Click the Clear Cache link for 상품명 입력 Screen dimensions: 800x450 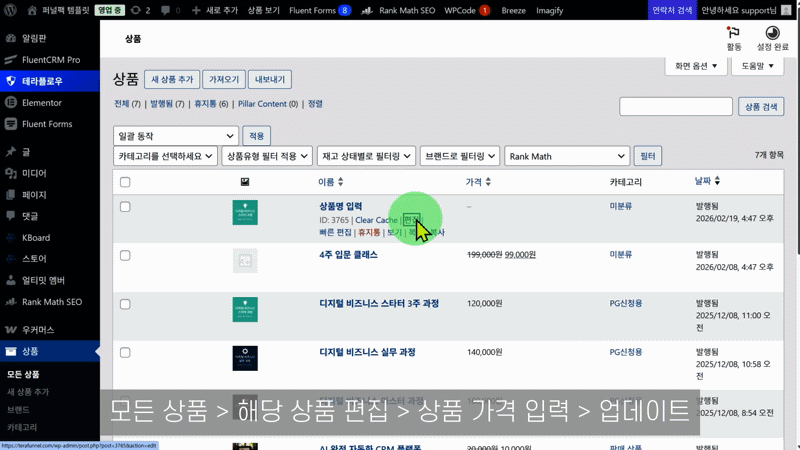pos(376,220)
